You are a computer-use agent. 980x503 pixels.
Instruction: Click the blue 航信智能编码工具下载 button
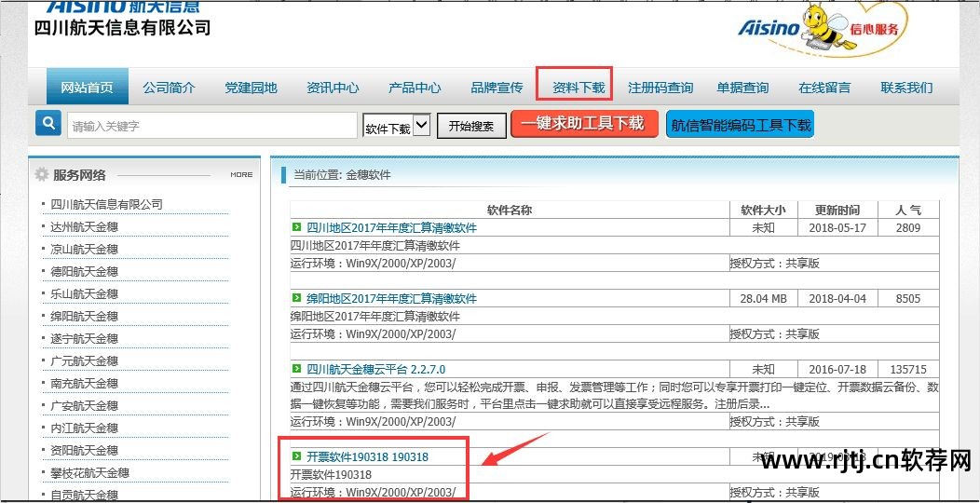point(741,124)
